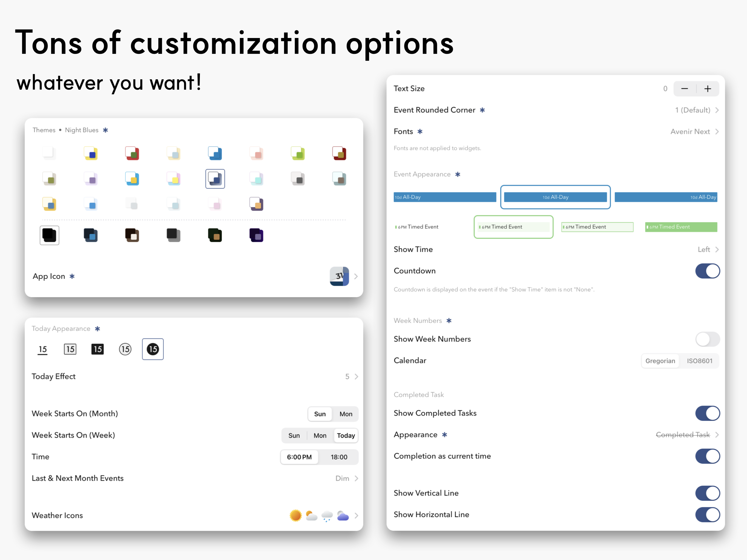Click the night cloud weather icon

point(343,515)
